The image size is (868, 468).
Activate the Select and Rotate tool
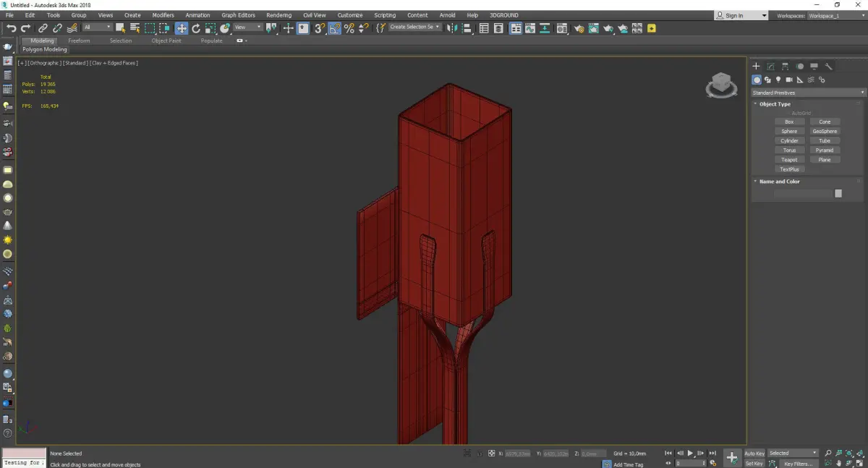coord(195,28)
